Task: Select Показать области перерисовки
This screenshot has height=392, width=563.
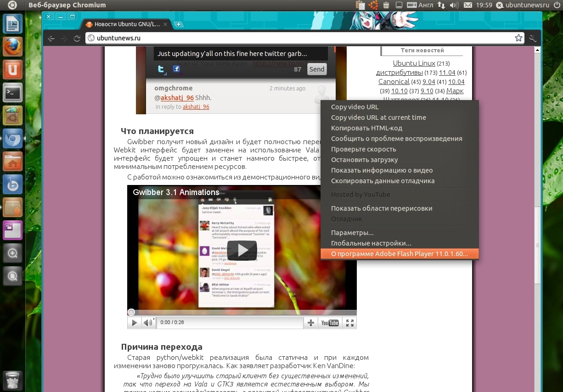Action: click(400, 208)
